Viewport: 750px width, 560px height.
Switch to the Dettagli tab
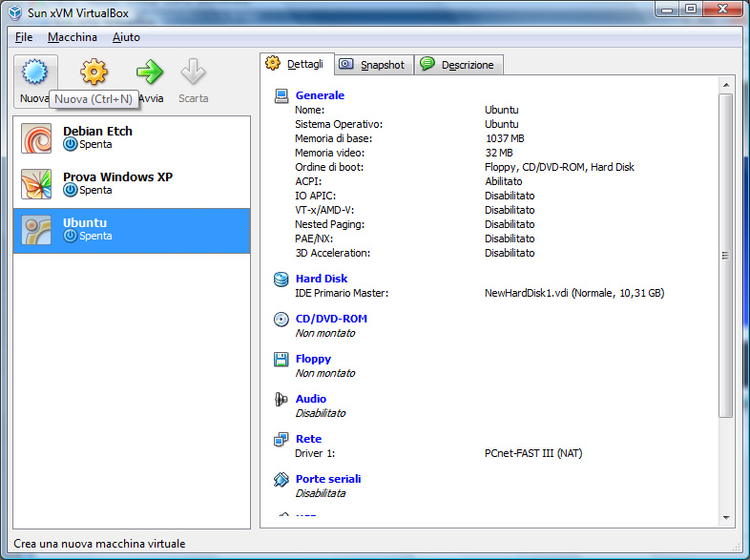tap(297, 64)
